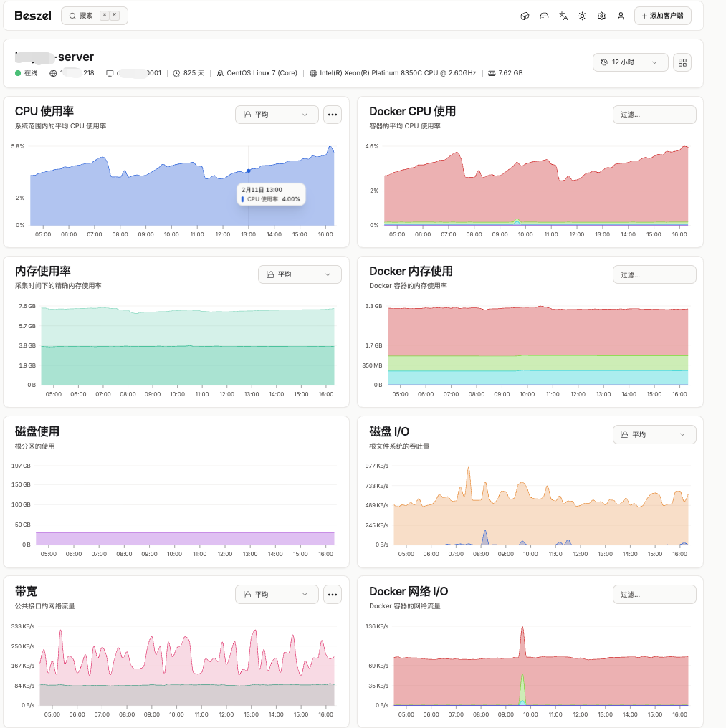The height and width of the screenshot is (728, 726).
Task: Expand the 12 hours time range dropdown
Action: (x=630, y=62)
